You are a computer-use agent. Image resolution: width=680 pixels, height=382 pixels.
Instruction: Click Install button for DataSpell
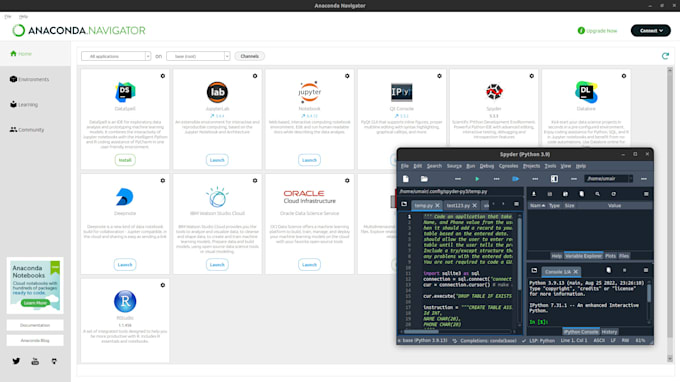[125, 160]
